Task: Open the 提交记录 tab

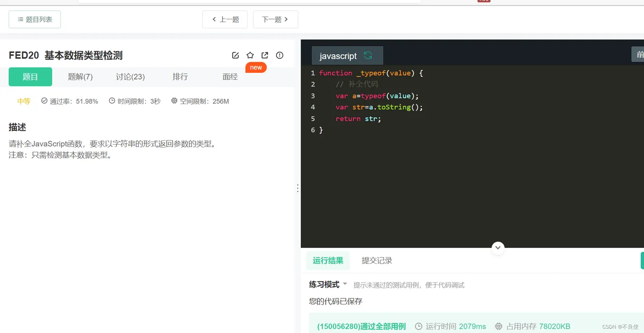Action: (377, 261)
